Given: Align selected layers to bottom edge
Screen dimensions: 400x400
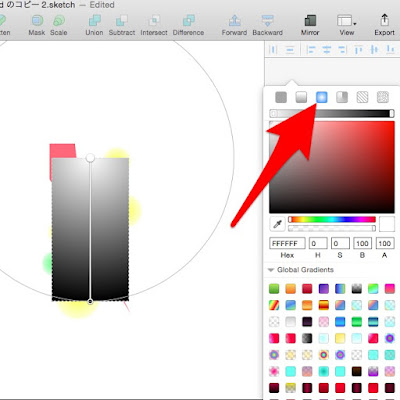Looking at the screenshot, I should coord(390,50).
